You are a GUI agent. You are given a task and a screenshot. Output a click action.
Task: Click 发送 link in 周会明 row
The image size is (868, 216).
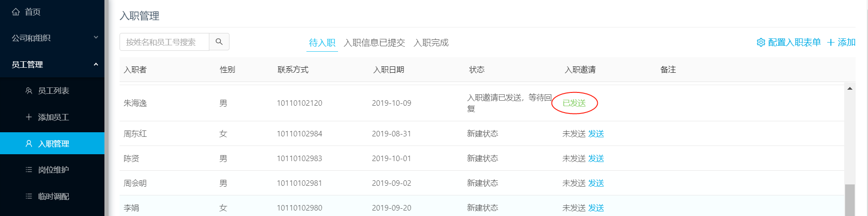click(x=596, y=183)
